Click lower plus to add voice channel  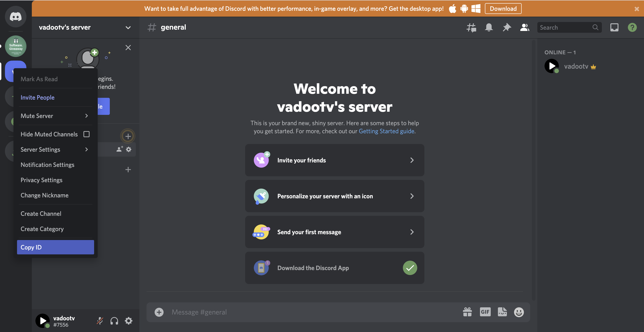pos(128,170)
